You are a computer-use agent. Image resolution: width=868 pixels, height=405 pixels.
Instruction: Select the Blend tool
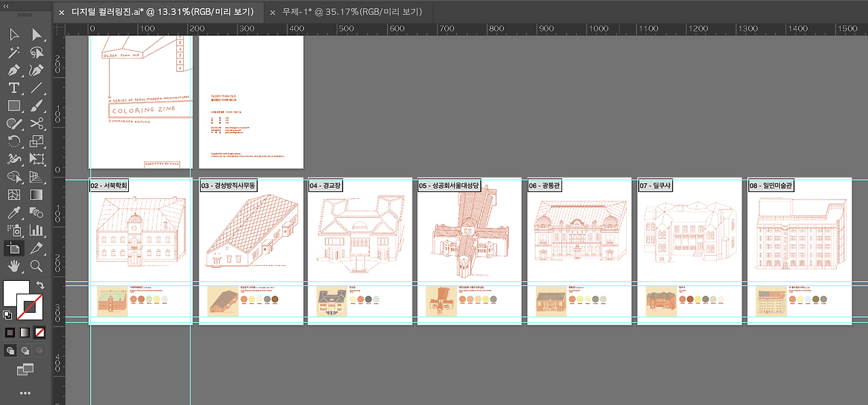point(37,212)
